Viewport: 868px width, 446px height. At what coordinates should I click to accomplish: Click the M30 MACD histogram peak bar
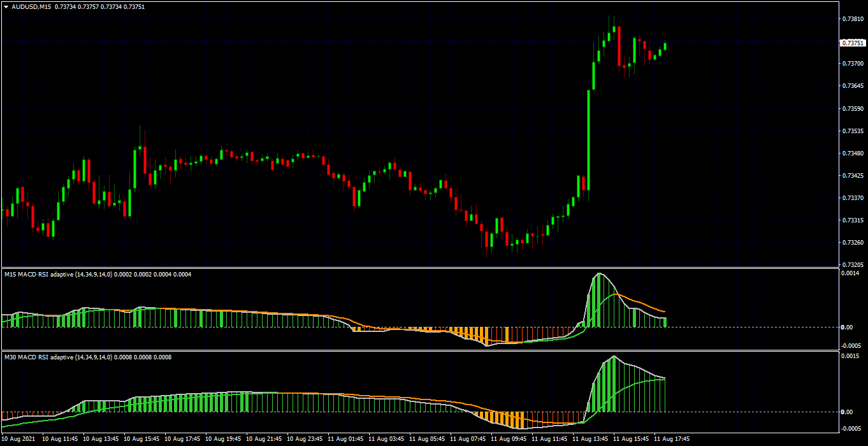tap(614, 384)
